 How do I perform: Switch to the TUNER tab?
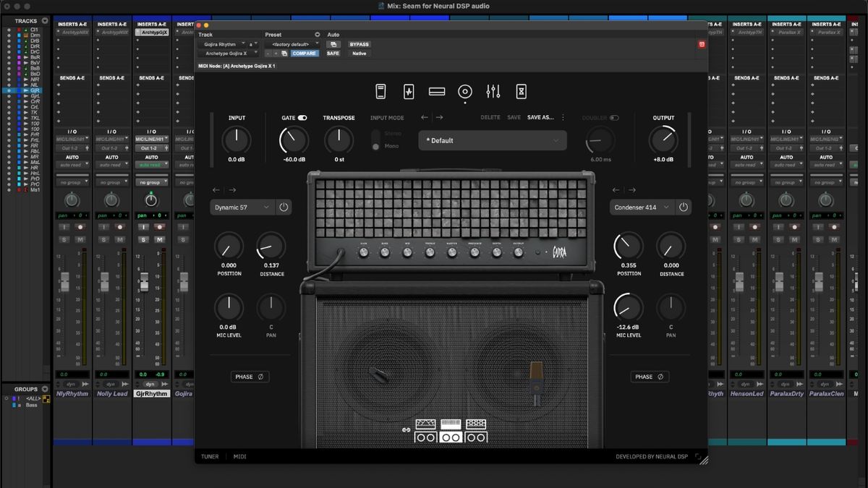tap(209, 456)
